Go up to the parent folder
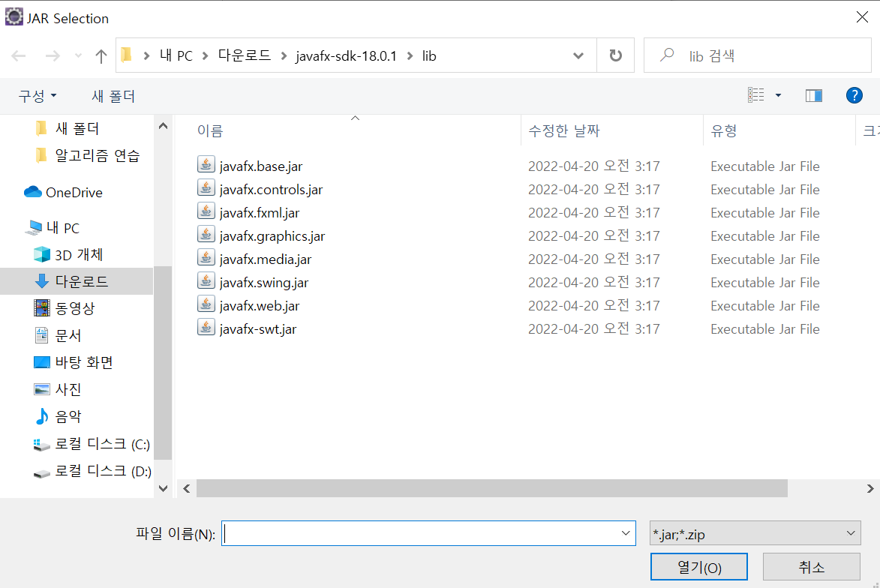 pos(101,55)
